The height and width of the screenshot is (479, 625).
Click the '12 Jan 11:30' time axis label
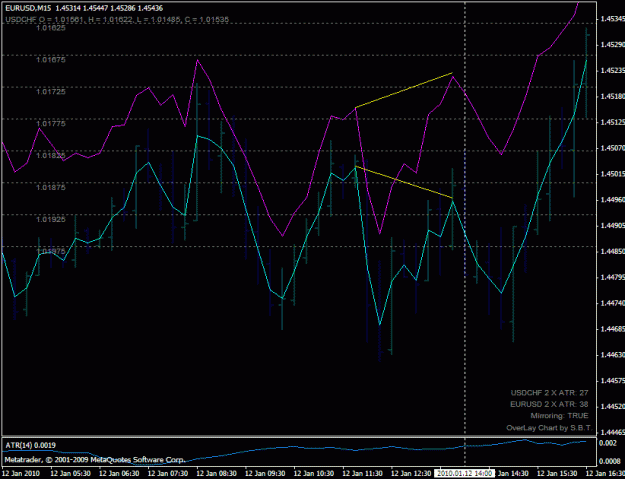(x=363, y=473)
